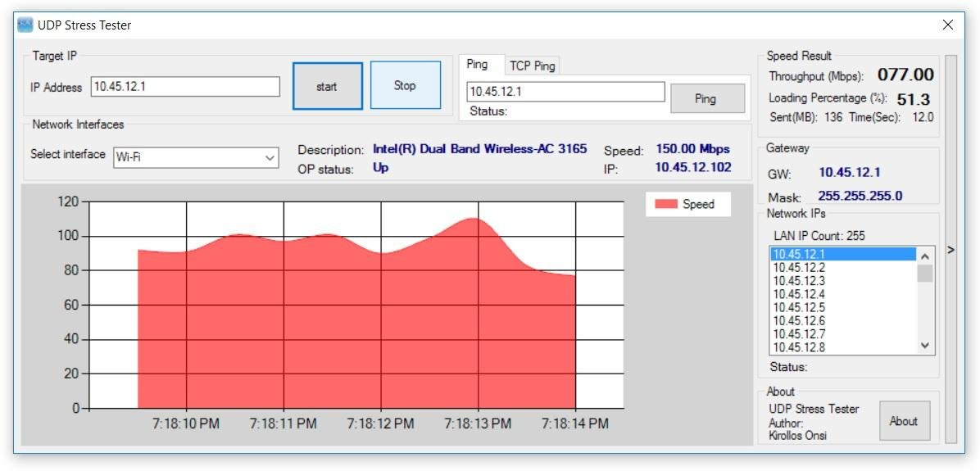The height and width of the screenshot is (471, 980).
Task: Expand the side panel with the > arrow
Action: coord(951,249)
